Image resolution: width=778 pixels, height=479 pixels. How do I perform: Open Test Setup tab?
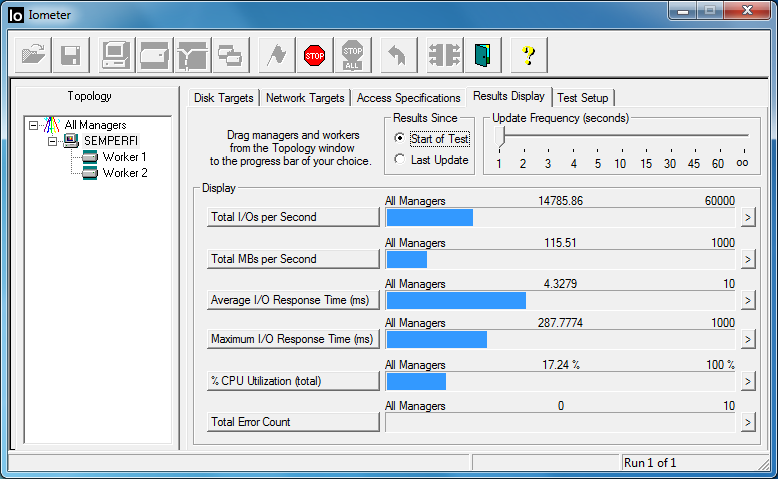click(583, 98)
